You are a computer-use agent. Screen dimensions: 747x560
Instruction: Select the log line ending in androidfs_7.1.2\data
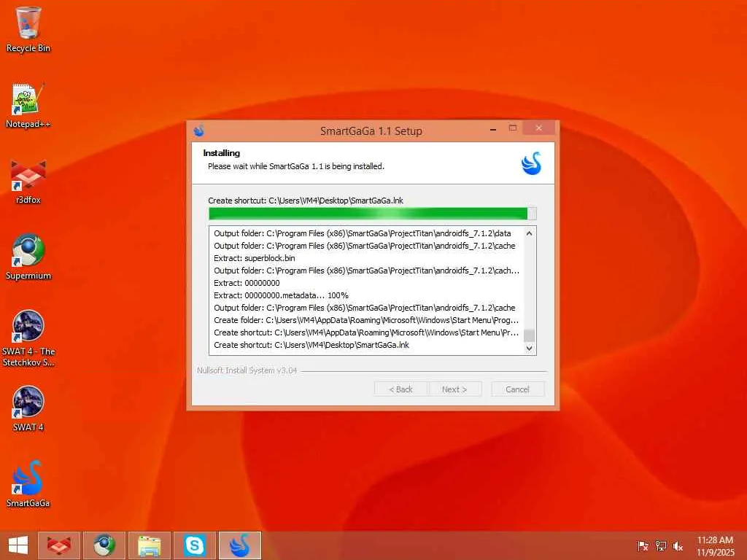(362, 233)
